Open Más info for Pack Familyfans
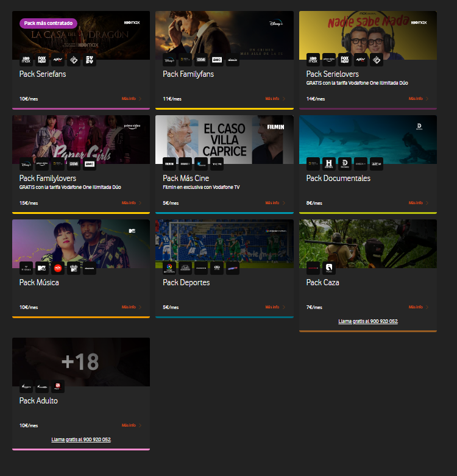The width and height of the screenshot is (457, 476). (275, 99)
